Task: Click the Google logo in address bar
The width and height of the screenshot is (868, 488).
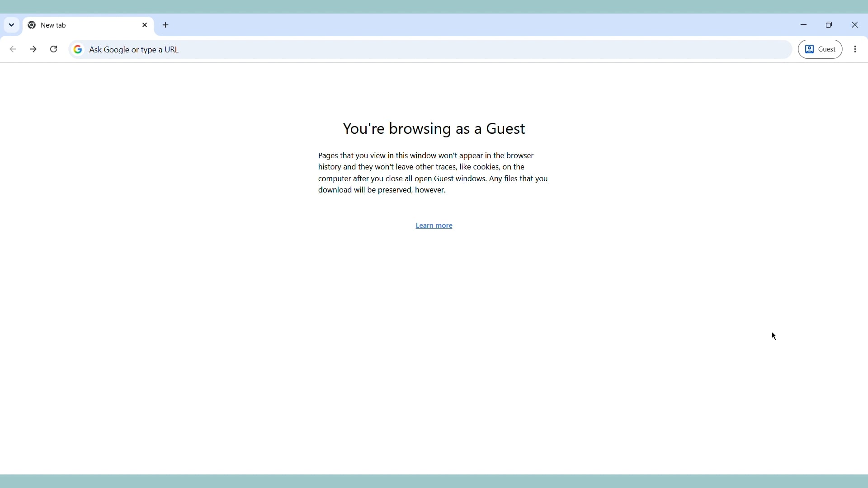Action: coord(78,50)
